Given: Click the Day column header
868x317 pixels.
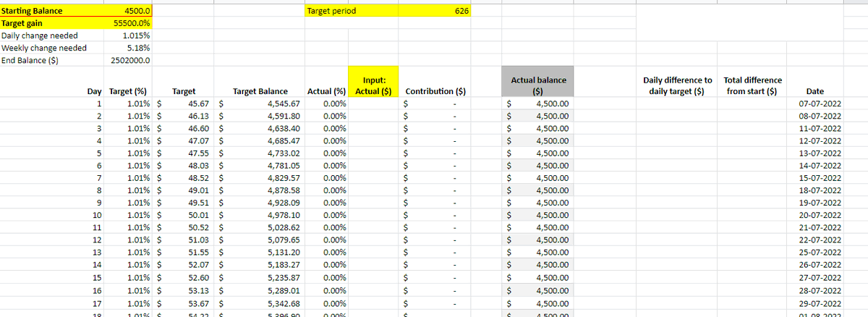Looking at the screenshot, I should pos(94,91).
